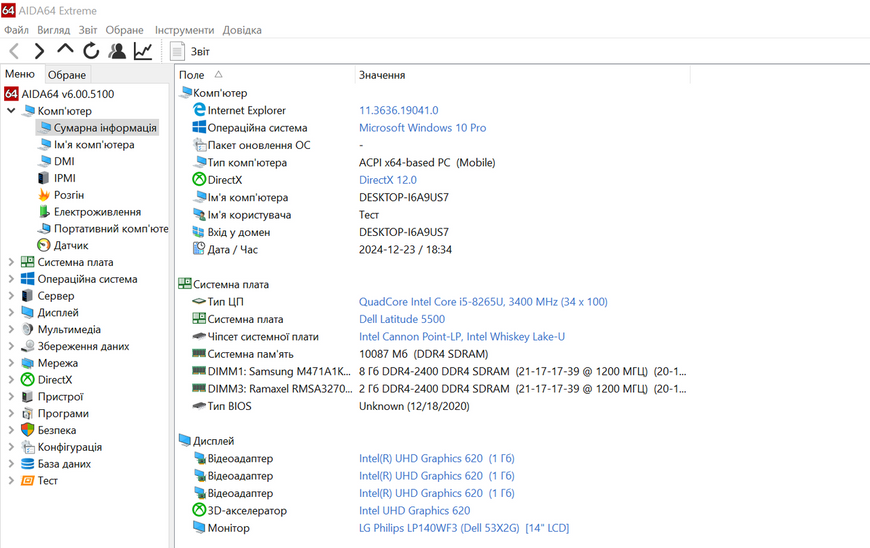
Task: Click the Сервер tree icon
Action: point(27,296)
